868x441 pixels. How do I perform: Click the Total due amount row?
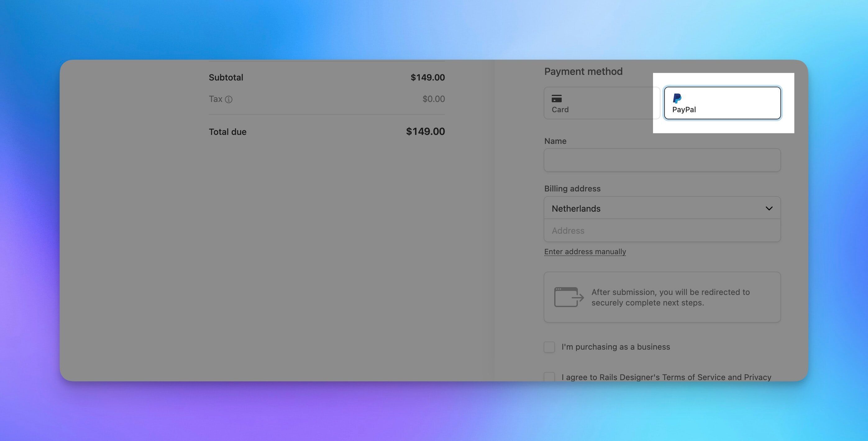(327, 131)
